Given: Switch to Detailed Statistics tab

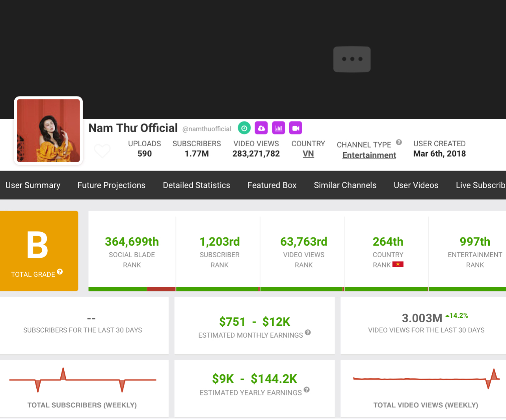Looking at the screenshot, I should point(197,185).
